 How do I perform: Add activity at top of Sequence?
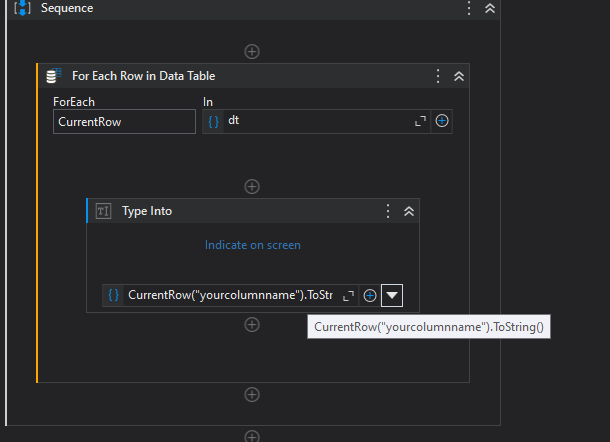click(252, 51)
